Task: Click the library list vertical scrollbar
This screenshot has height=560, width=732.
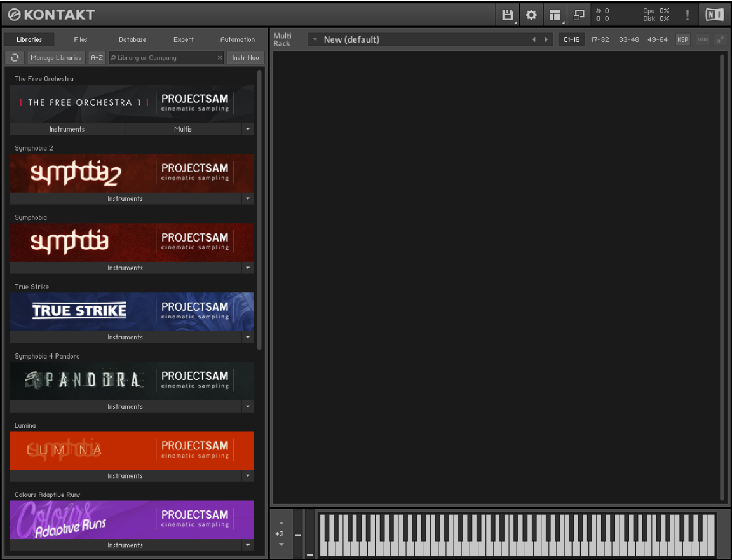Action: click(259, 210)
